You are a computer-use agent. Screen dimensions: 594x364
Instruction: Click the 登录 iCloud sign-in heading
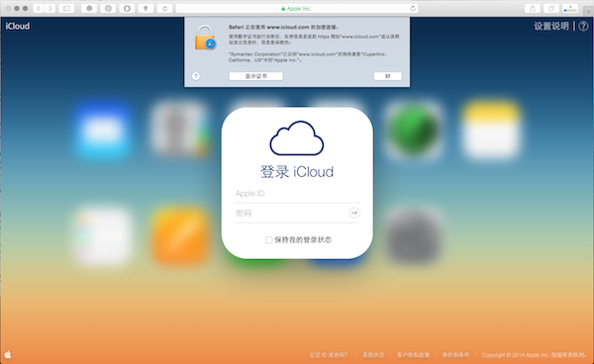(297, 172)
